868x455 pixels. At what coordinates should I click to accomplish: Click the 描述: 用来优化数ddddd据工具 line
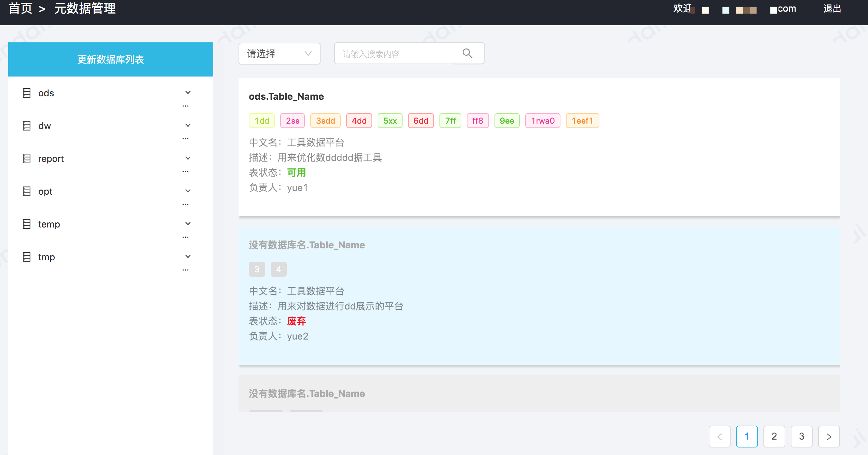coord(315,157)
